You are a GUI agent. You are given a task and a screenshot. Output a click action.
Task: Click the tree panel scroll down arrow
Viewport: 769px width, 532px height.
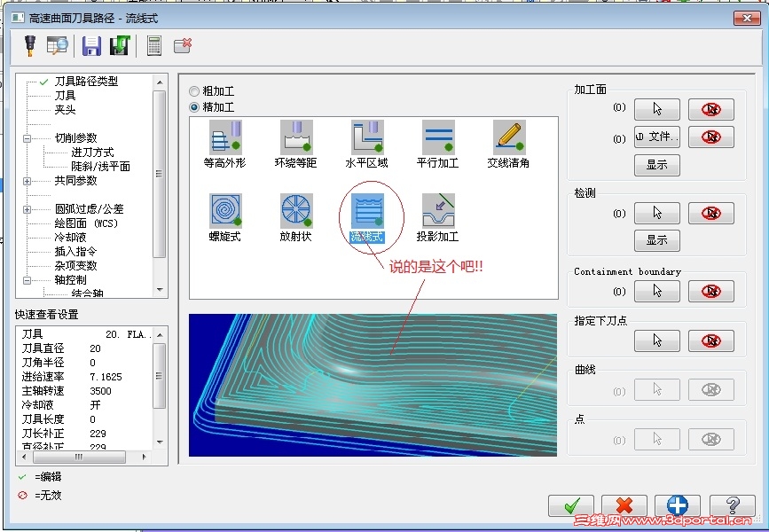[160, 290]
